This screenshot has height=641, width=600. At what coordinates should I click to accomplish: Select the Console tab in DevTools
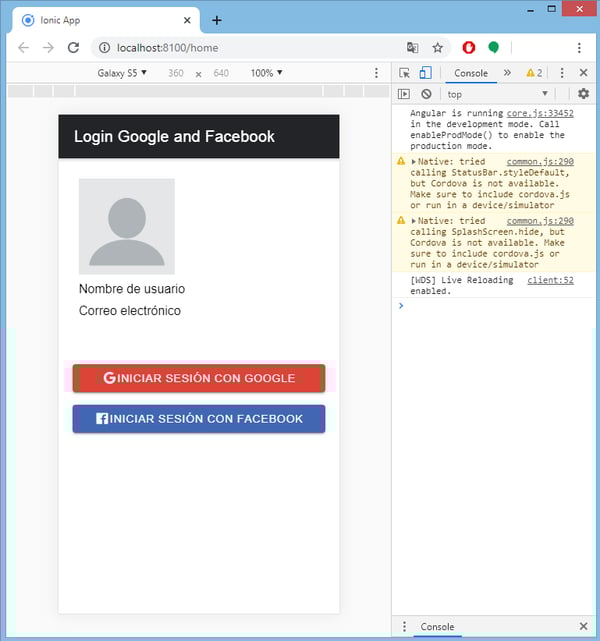(x=471, y=73)
